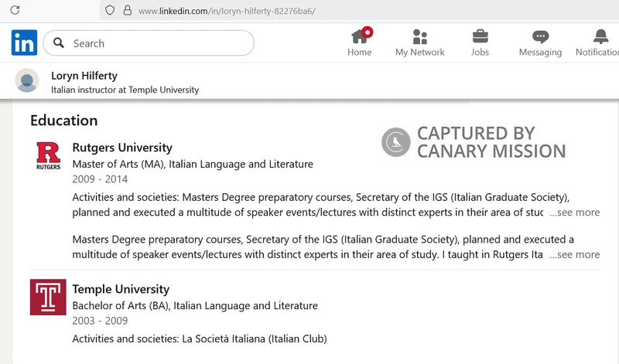Viewport: 619px width, 364px height.
Task: Click into the LinkedIn Search field
Action: coord(149,43)
